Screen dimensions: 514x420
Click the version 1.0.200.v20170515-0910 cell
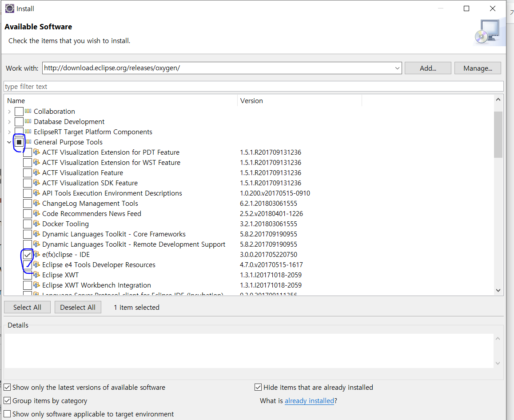pyautogui.click(x=275, y=193)
